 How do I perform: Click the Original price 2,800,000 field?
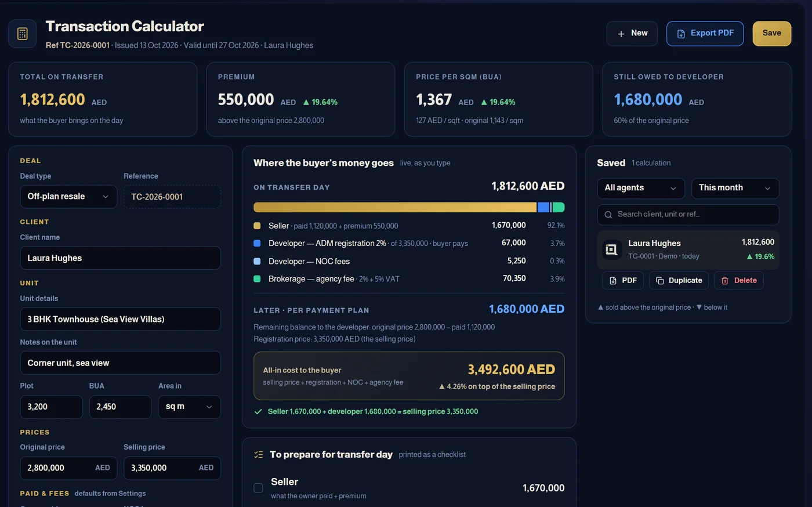pyautogui.click(x=68, y=468)
